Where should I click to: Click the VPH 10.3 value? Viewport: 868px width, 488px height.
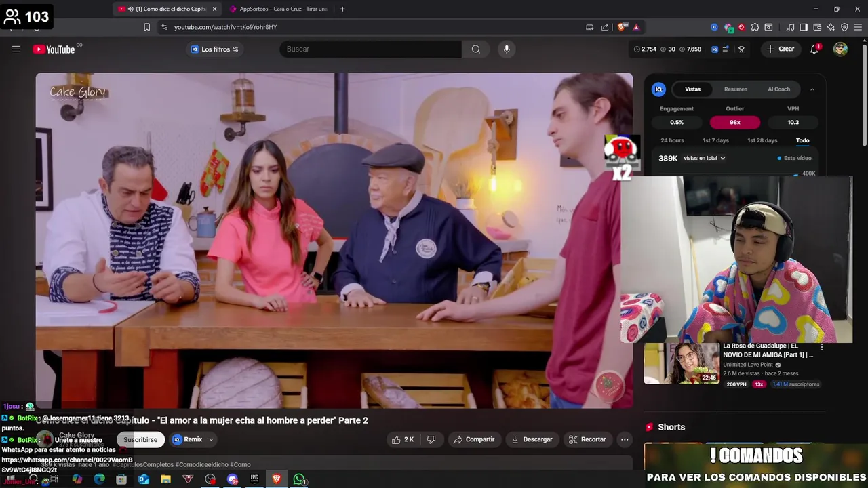pos(793,123)
